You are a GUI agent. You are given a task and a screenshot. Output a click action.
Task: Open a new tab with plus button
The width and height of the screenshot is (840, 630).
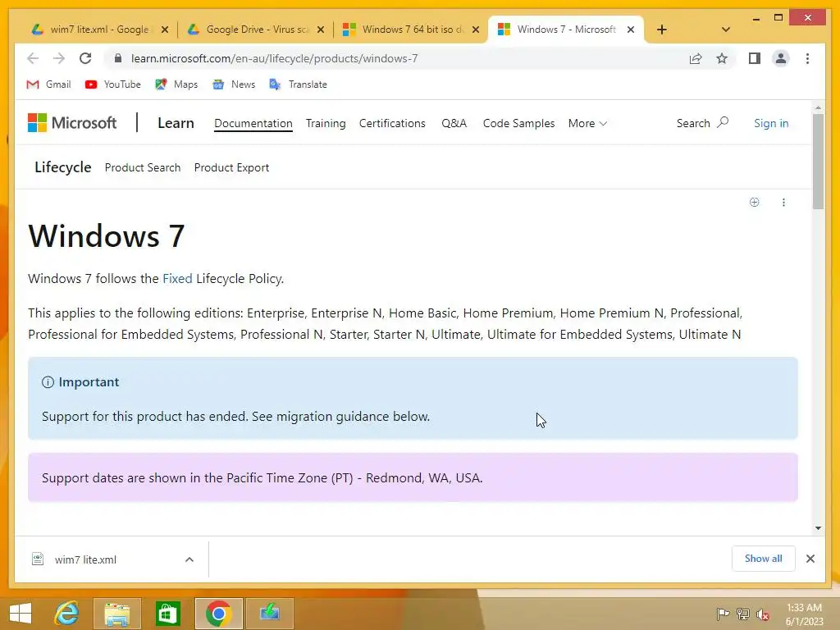click(x=662, y=30)
